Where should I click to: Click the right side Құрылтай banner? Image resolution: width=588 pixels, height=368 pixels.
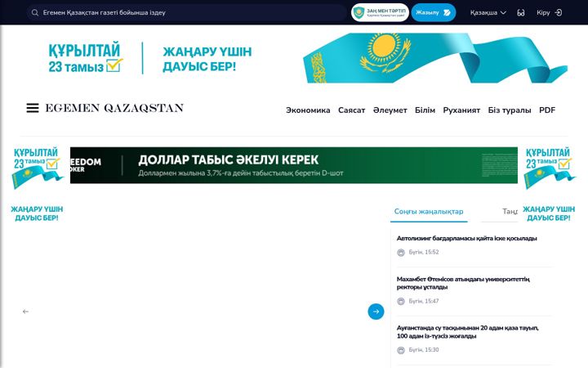[x=549, y=184]
